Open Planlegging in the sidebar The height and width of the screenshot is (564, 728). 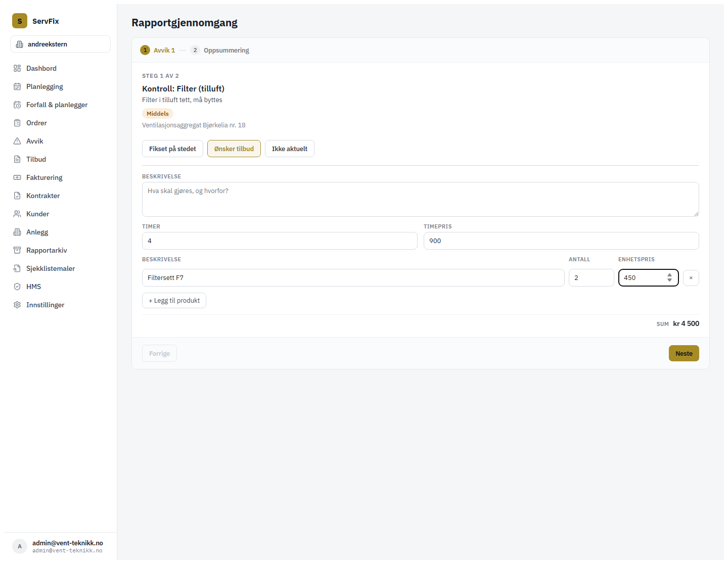(60, 86)
